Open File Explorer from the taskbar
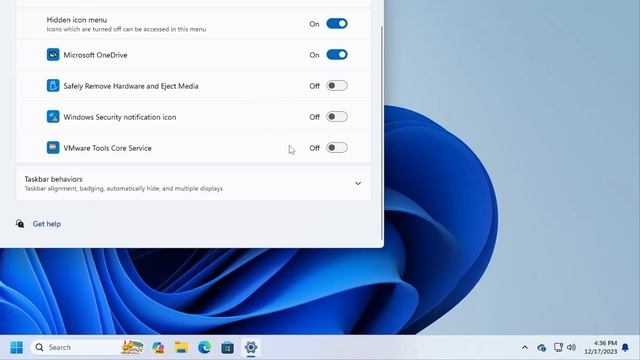Viewport: 640px width, 360px height. coord(182,347)
